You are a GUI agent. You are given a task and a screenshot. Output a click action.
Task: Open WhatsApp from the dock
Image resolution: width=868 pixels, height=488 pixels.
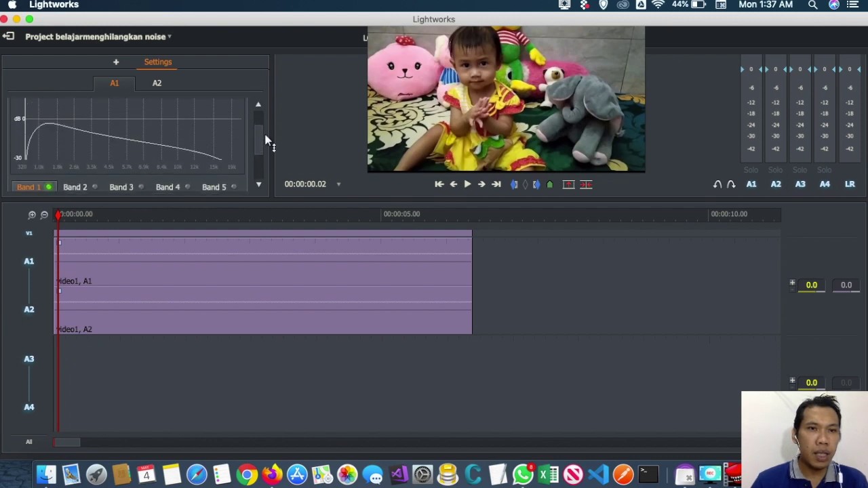[x=523, y=474]
